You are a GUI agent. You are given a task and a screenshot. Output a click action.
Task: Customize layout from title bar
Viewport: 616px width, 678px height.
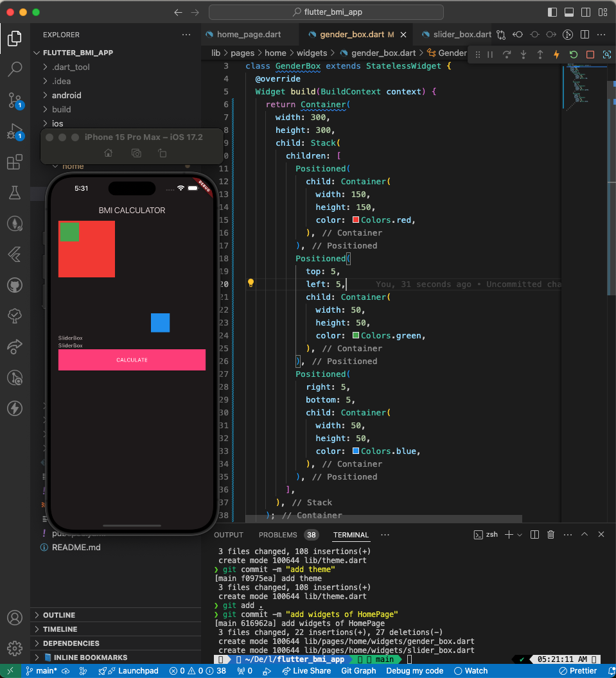[603, 12]
